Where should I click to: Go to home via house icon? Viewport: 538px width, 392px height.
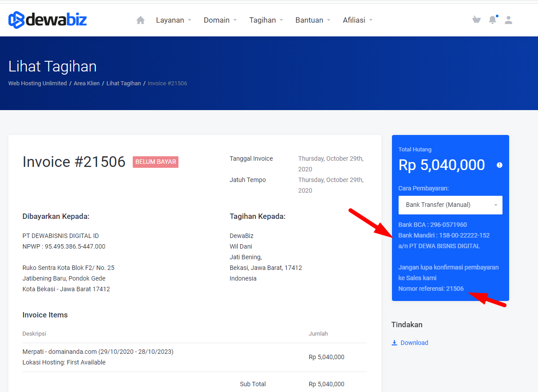point(141,20)
